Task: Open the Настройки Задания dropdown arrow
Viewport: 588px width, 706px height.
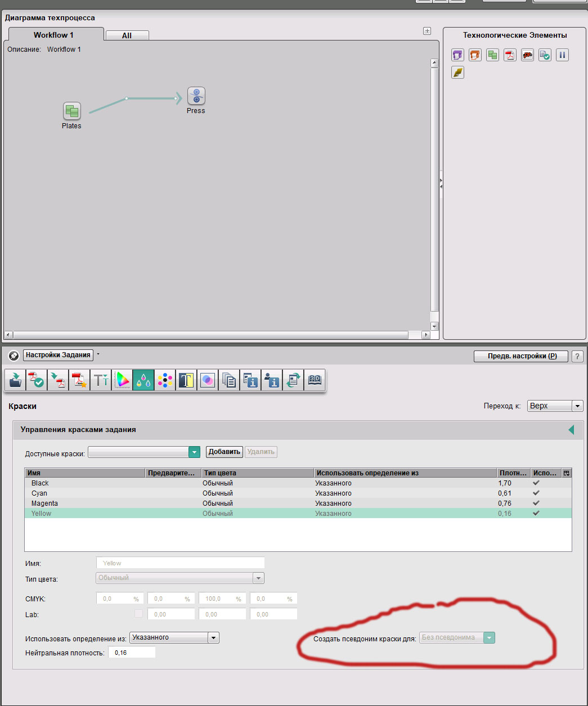Action: (98, 354)
